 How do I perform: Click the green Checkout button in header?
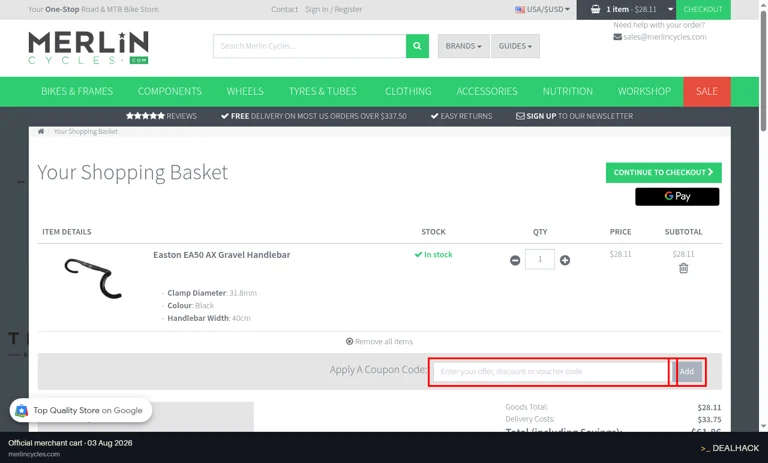[703, 9]
